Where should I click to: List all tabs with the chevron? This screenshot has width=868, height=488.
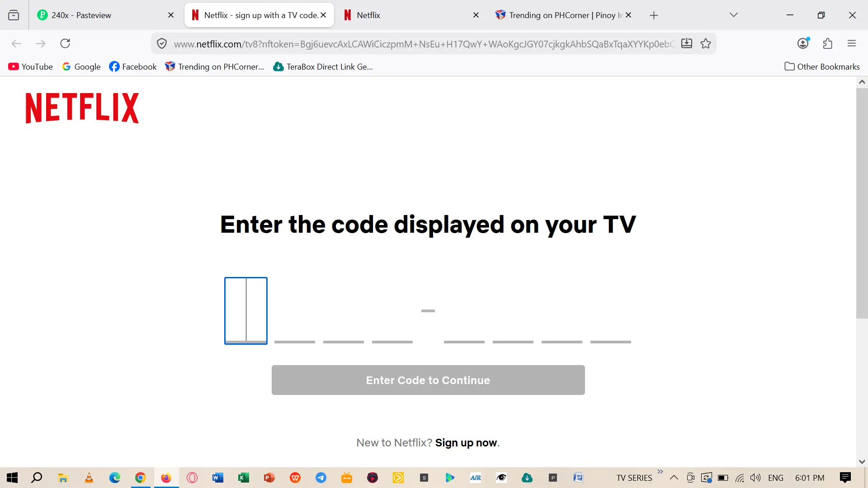click(734, 15)
